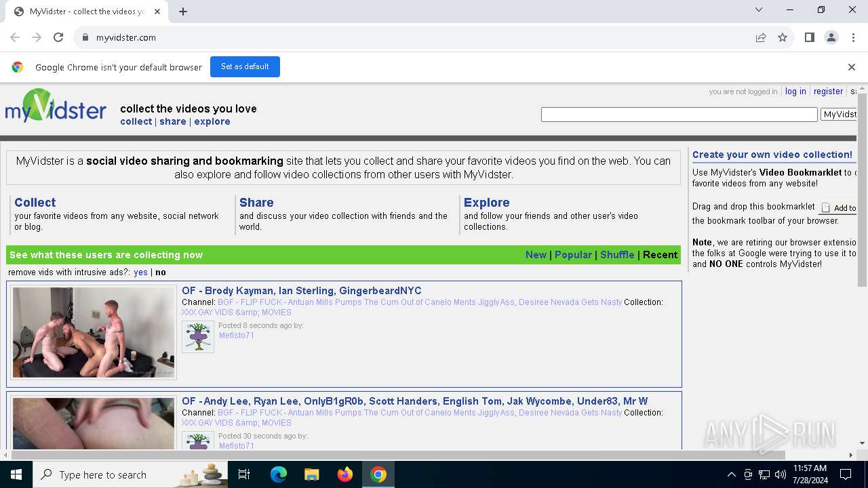Click the horizontal page scrollbar
This screenshot has width=868, height=488.
397,455
